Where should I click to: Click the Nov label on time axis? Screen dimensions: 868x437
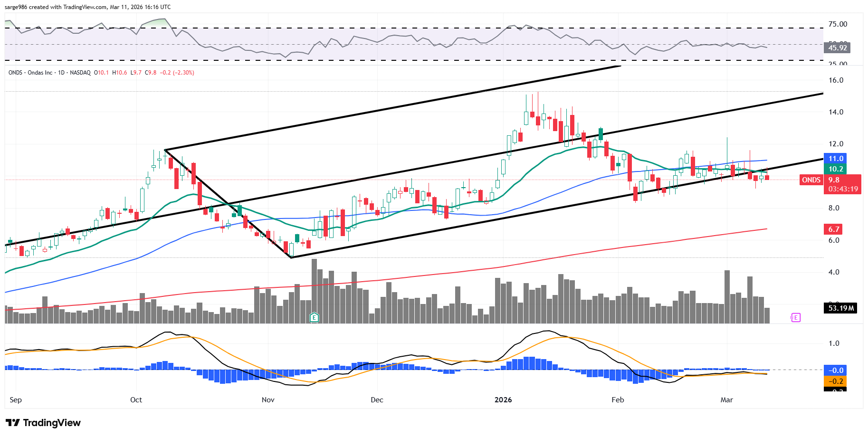point(268,400)
